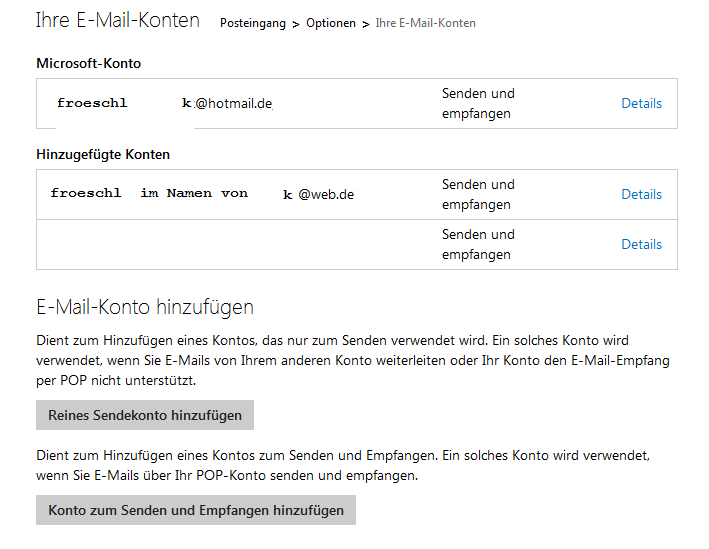Click Senden und empfangen in web.de row
This screenshot has width=709, height=549.
[478, 194]
